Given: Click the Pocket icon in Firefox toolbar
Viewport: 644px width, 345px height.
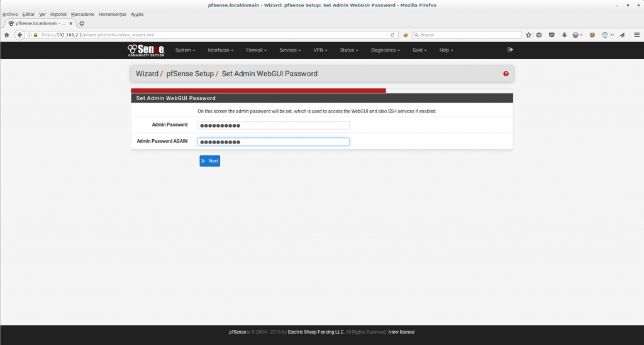Looking at the screenshot, I should (x=552, y=35).
